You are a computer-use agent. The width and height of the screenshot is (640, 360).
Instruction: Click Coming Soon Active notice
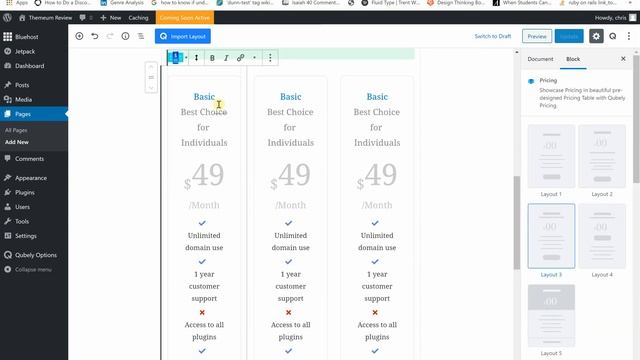tap(184, 18)
